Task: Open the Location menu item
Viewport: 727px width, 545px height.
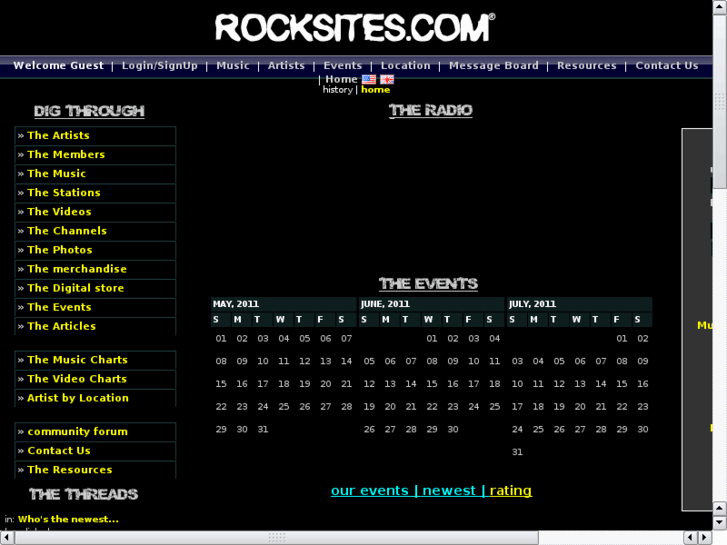Action: tap(406, 65)
